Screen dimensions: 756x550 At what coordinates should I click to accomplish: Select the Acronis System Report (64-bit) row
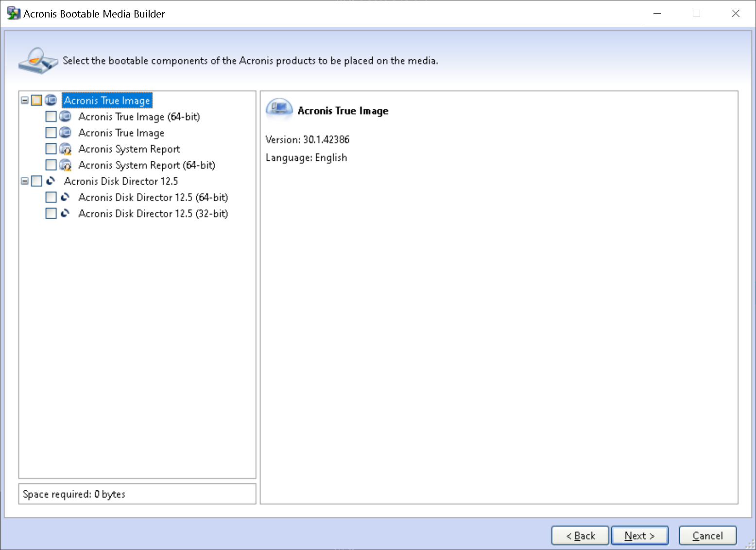point(147,165)
